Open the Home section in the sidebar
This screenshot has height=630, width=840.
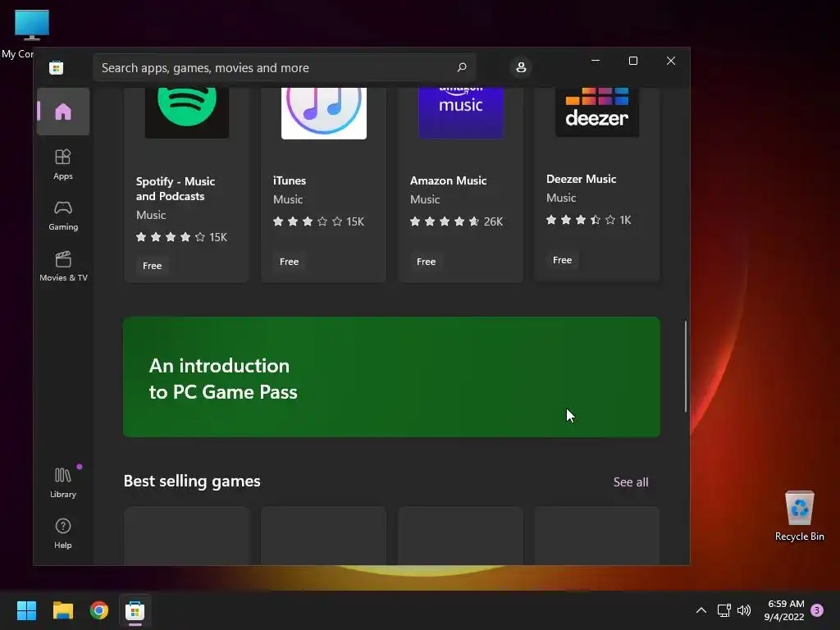coord(63,112)
